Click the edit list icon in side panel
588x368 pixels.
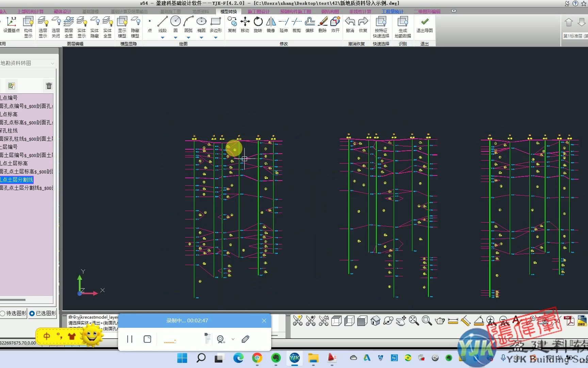12,86
